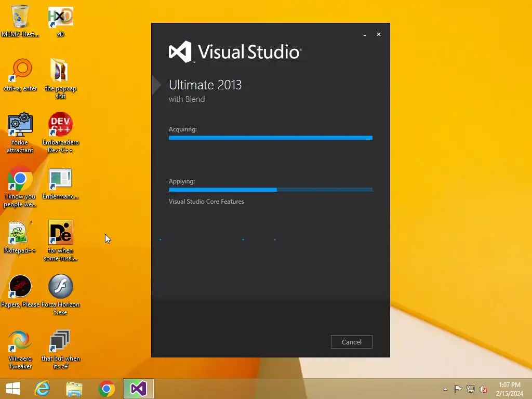Viewport: 532px width, 399px height.
Task: Select the Winaero Tweaker desktop shortcut
Action: (20, 349)
